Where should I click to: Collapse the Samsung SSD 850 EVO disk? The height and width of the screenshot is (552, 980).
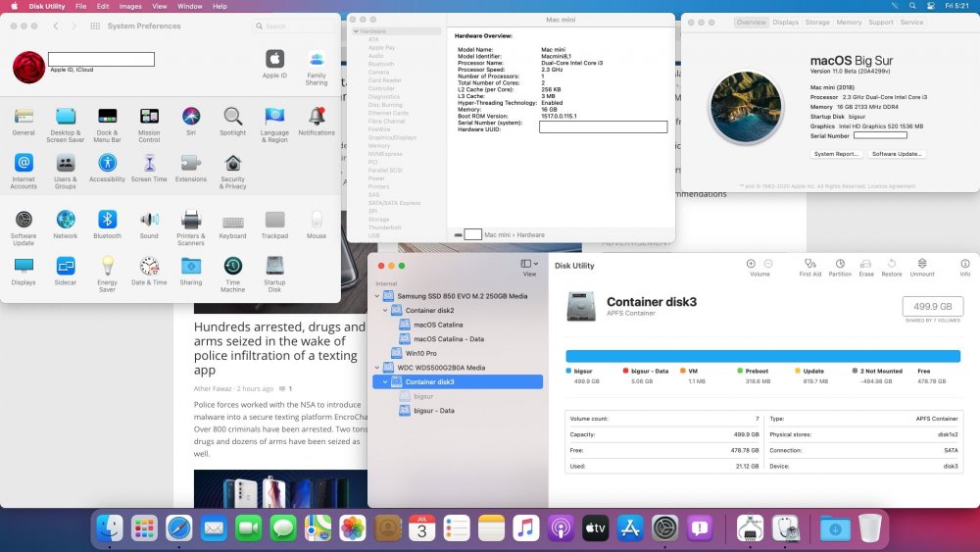[377, 296]
